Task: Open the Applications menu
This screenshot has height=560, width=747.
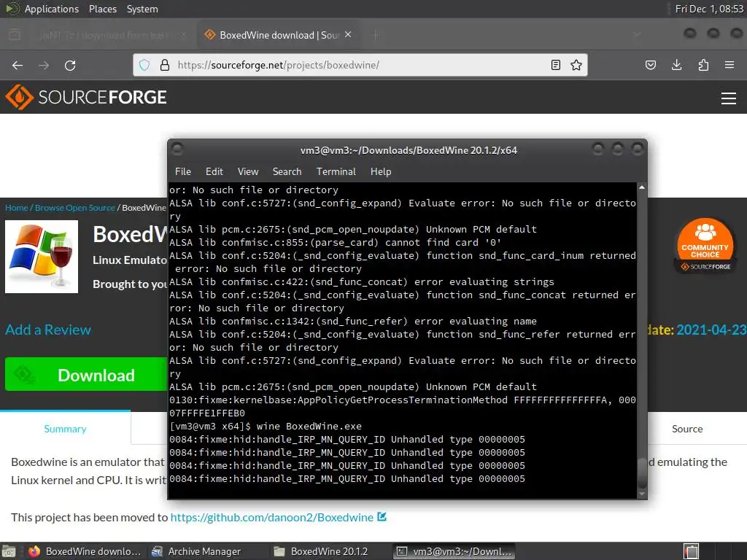Action: tap(52, 9)
